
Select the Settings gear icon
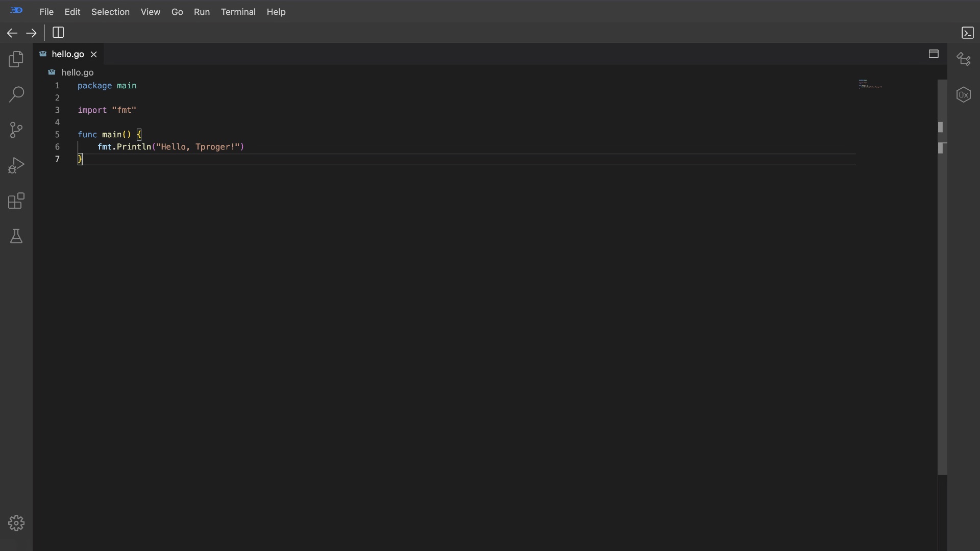(x=16, y=523)
